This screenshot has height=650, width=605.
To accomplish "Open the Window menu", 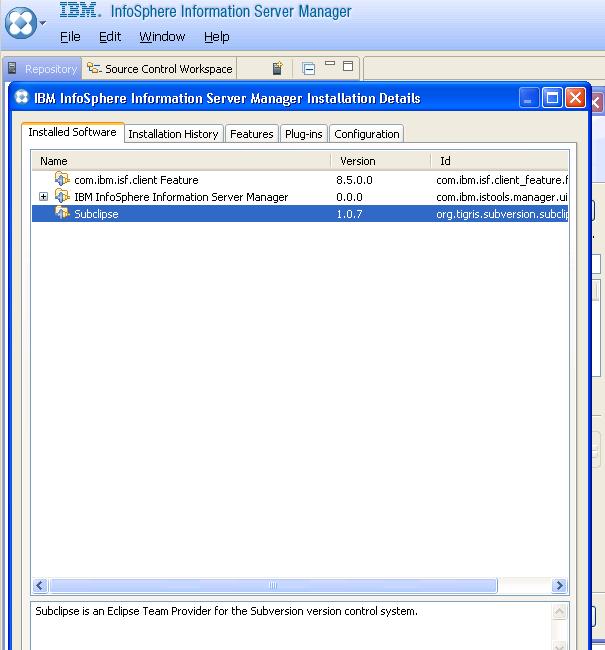I will click(x=162, y=37).
